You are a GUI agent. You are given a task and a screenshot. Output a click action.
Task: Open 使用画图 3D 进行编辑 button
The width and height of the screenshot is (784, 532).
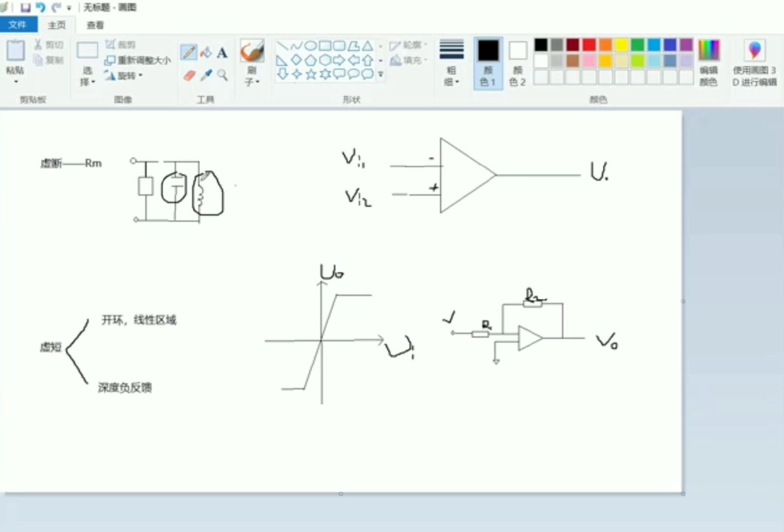[754, 63]
